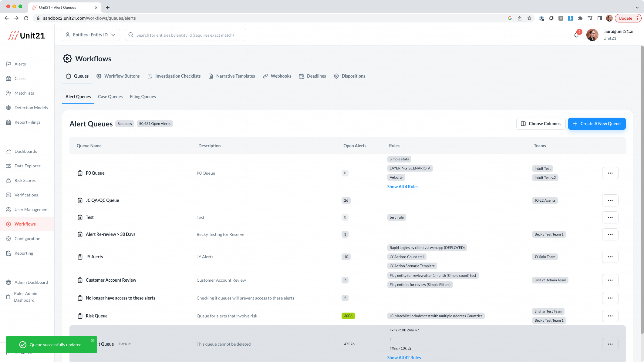Open Entities - Entity ID dropdown

90,35
